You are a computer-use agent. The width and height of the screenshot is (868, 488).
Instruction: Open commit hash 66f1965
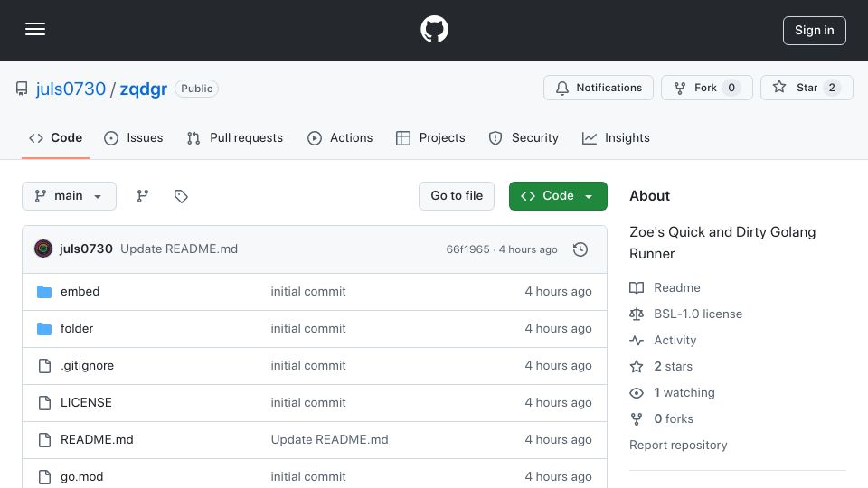(x=467, y=249)
